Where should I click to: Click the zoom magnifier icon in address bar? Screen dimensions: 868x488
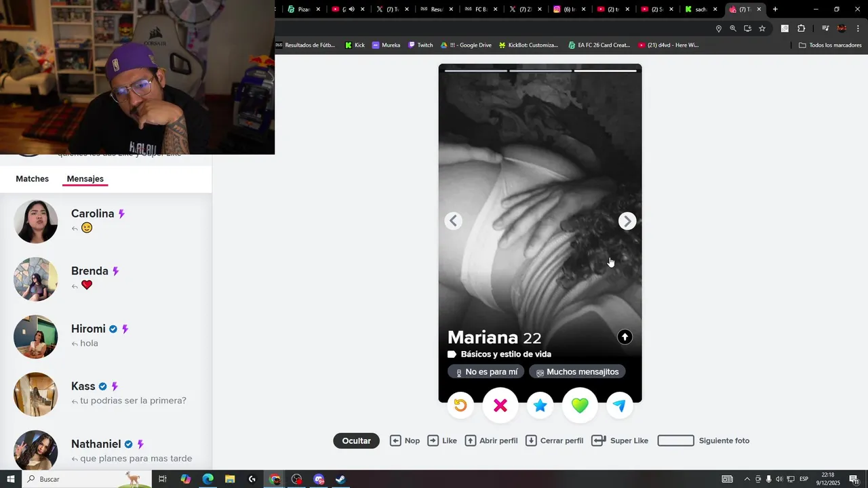(x=733, y=28)
